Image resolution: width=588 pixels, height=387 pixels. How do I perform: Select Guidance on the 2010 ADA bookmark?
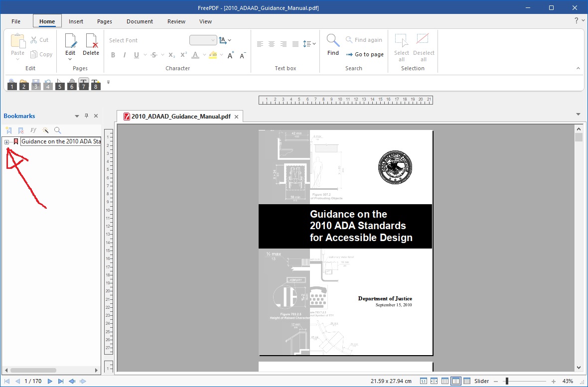(x=61, y=141)
